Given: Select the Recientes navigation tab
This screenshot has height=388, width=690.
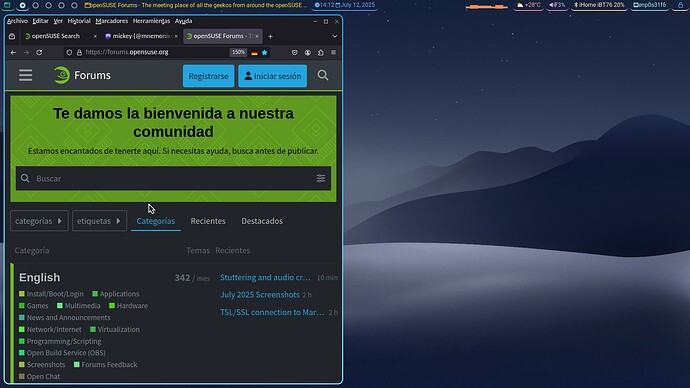Looking at the screenshot, I should coord(208,221).
